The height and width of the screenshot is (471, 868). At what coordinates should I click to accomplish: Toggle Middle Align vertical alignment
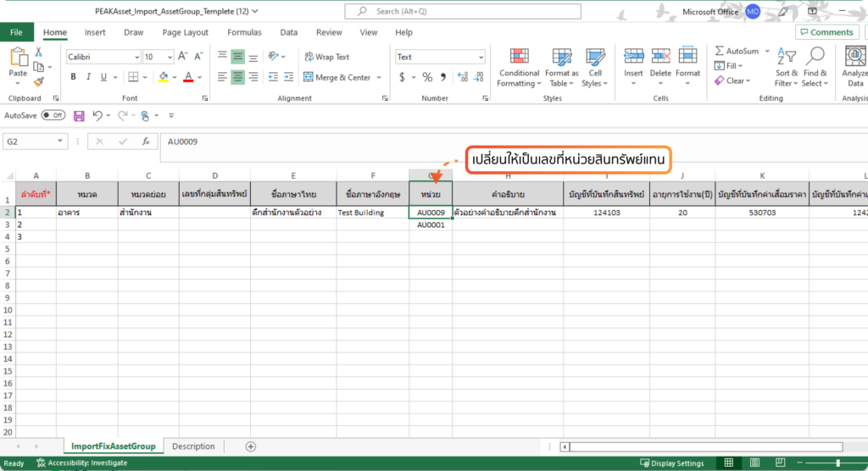237,57
